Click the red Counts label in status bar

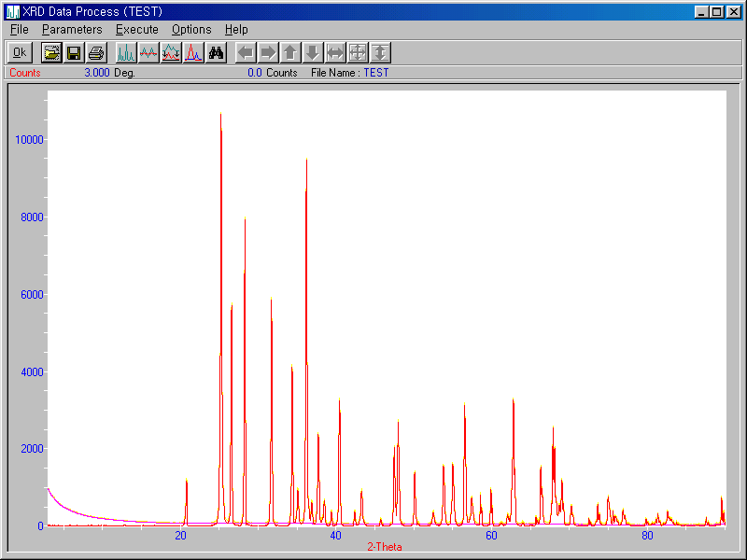pos(25,73)
